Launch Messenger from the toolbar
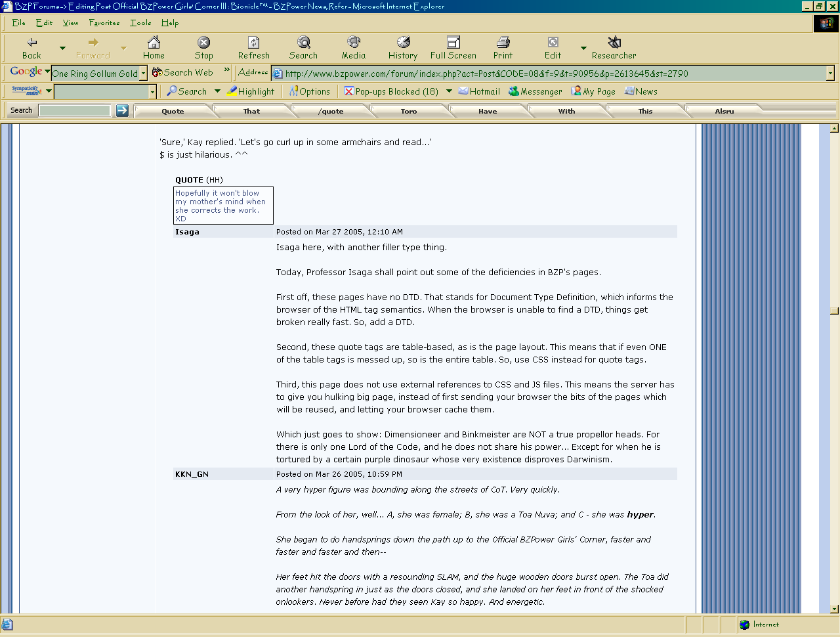840x637 pixels. (x=535, y=91)
